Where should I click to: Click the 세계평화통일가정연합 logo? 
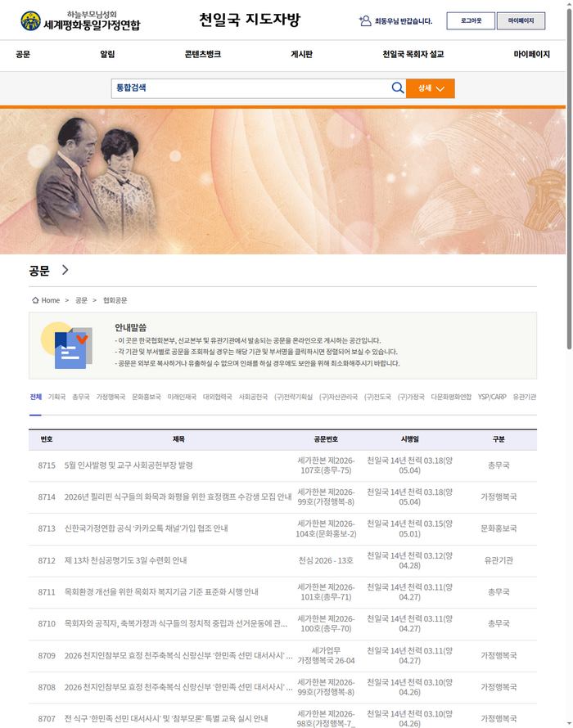[x=80, y=21]
